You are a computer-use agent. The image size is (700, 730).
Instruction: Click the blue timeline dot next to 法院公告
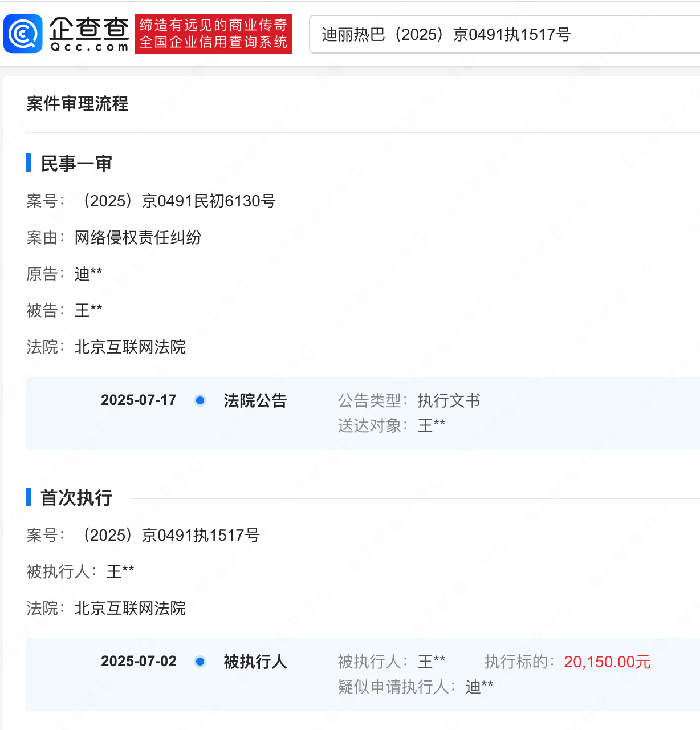(x=200, y=400)
